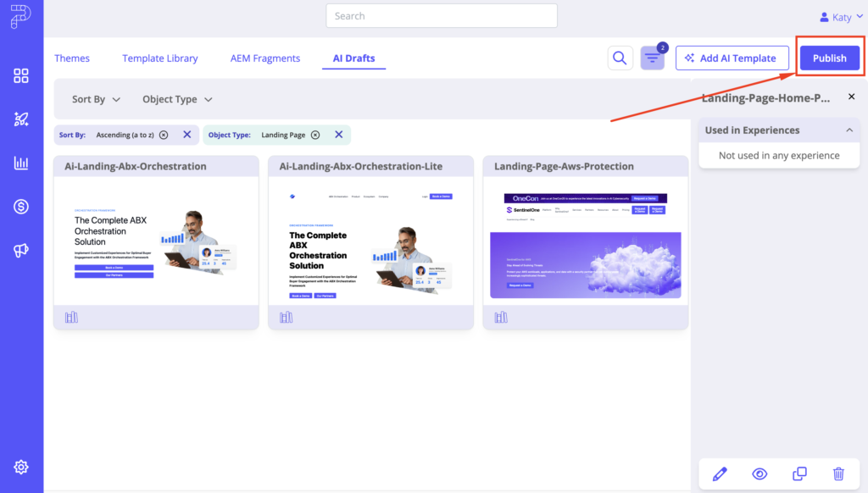
Task: Click the rocket icon in left sidebar
Action: [x=21, y=119]
